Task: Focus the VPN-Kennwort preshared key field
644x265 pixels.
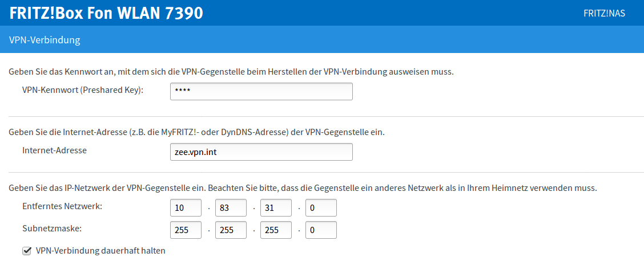Action: click(x=261, y=91)
